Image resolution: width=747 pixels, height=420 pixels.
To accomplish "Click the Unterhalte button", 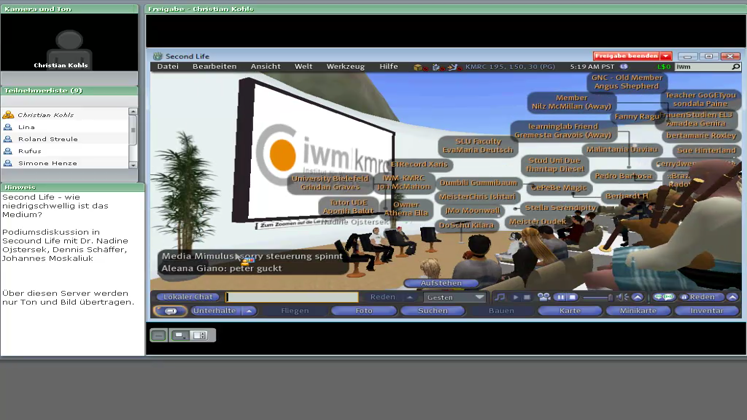I will click(x=215, y=310).
